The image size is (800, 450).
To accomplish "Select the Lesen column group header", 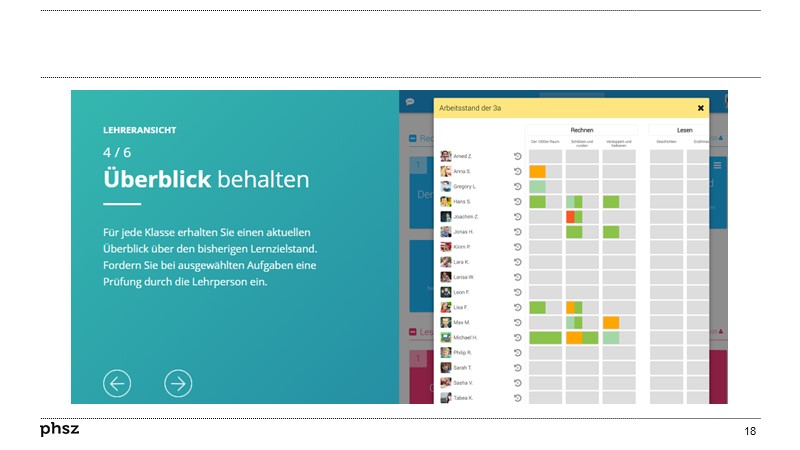I will 679,130.
